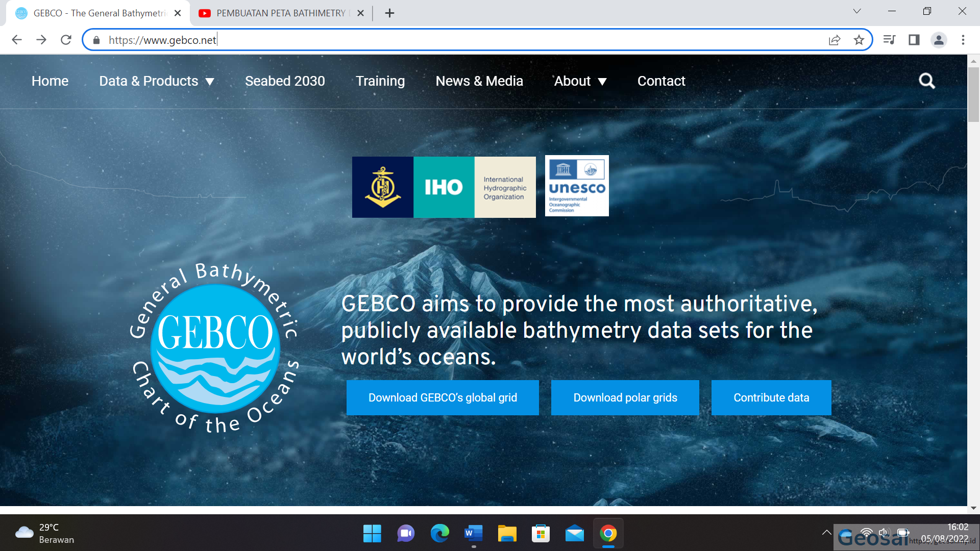Toggle the browser side panel icon
The width and height of the screenshot is (980, 551).
pos(914,40)
